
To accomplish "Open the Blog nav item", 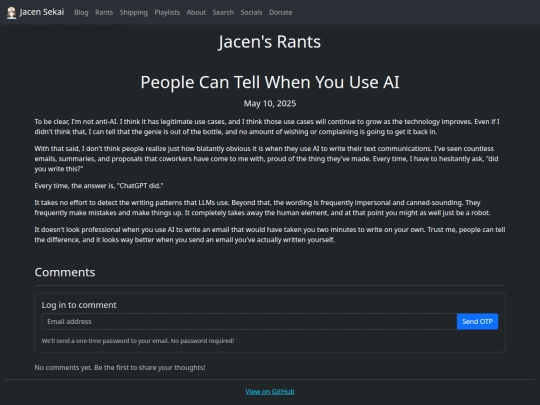I will pos(81,12).
